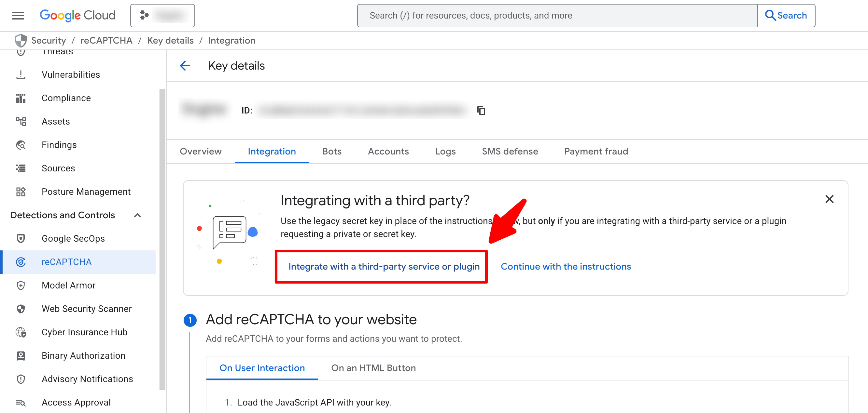Focus the resources search field
Viewport: 868px width, 413px height.
coord(557,16)
